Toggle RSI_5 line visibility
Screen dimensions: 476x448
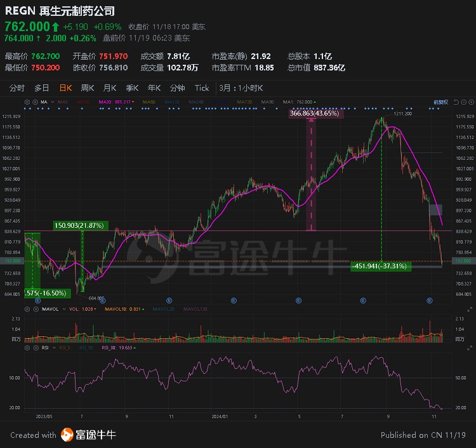(x=65, y=348)
